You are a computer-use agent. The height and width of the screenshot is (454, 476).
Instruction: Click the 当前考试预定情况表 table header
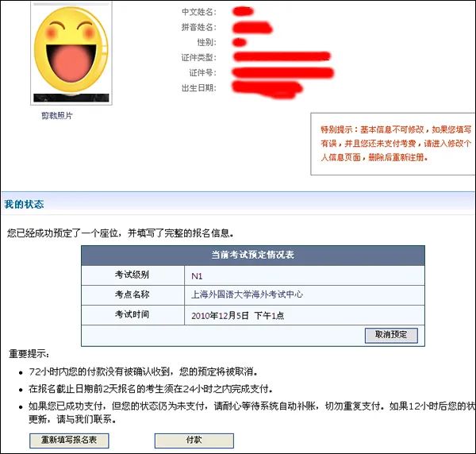pyautogui.click(x=253, y=255)
